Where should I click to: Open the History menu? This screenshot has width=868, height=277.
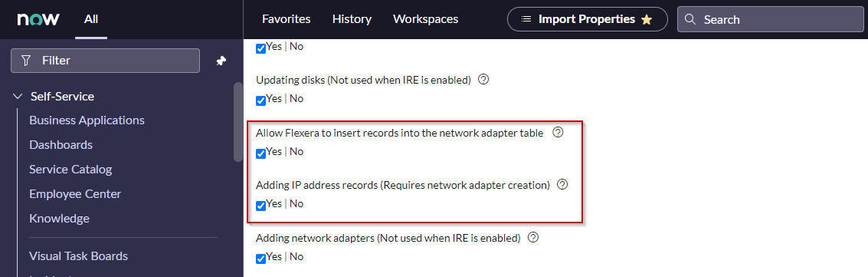(x=352, y=19)
